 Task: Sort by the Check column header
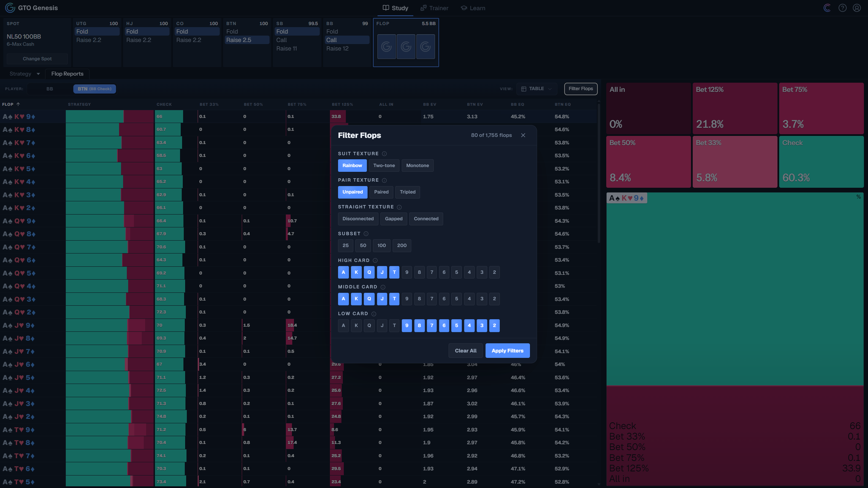[164, 105]
